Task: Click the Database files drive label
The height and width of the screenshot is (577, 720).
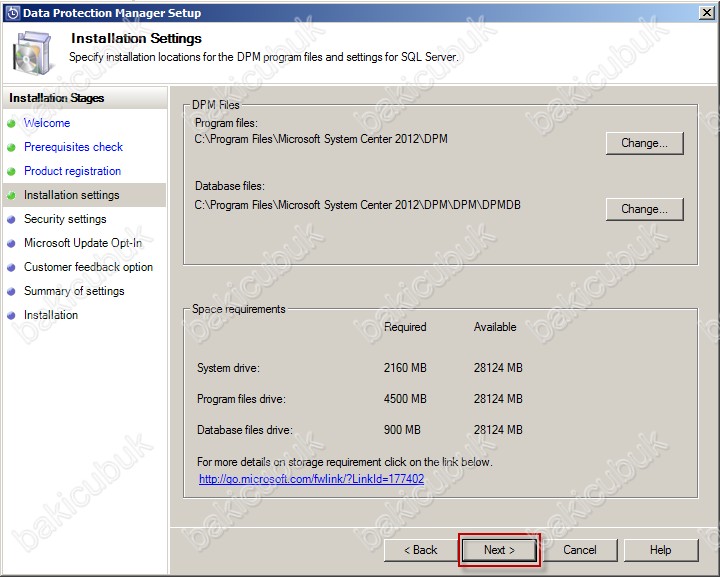Action: (245, 430)
